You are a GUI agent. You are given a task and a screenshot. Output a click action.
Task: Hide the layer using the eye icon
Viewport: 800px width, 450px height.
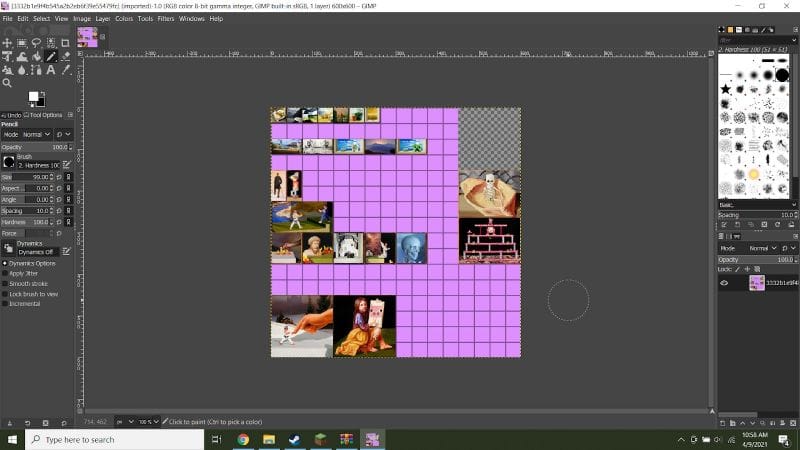tap(724, 283)
